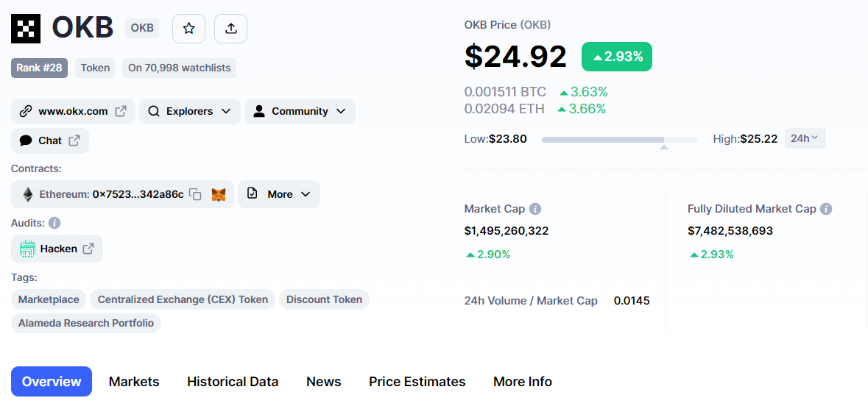Click the 3.66% ETH change text
This screenshot has width=868, height=409.
point(582,109)
